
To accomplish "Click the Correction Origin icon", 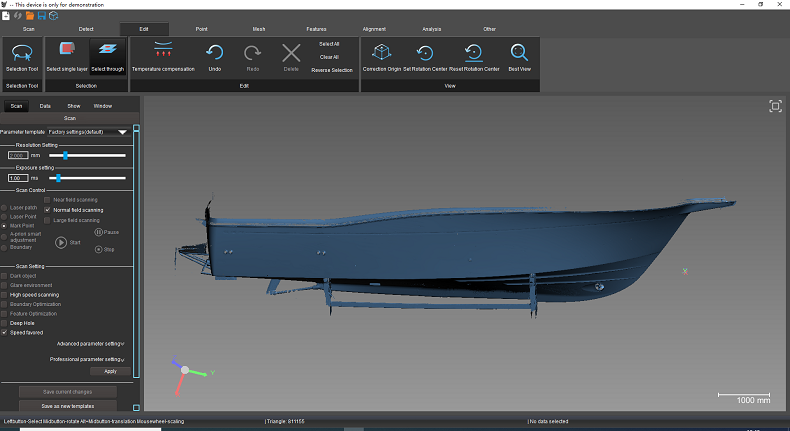I will 380,53.
